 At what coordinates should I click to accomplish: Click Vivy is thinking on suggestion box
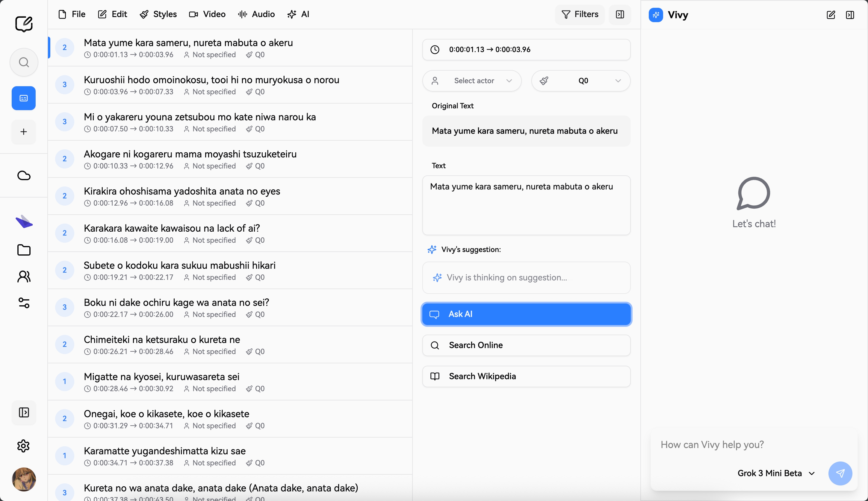pyautogui.click(x=527, y=278)
